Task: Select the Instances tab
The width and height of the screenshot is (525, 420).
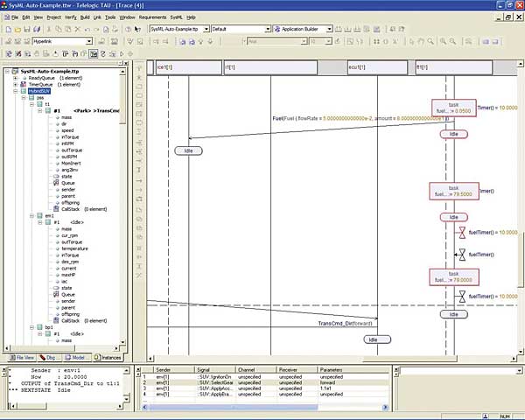Action: click(108, 358)
